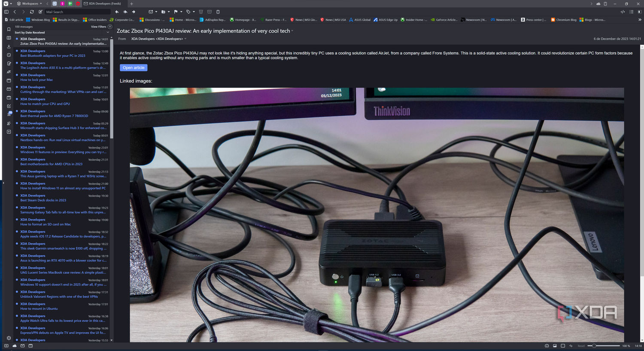Open the Contacts panel in the sidebar

9,123
